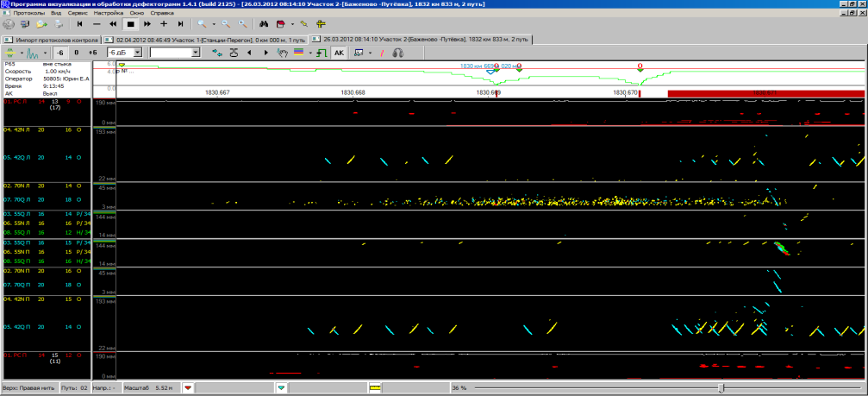Open search with the binoculars icon
This screenshot has width=868, height=396.
[x=263, y=25]
